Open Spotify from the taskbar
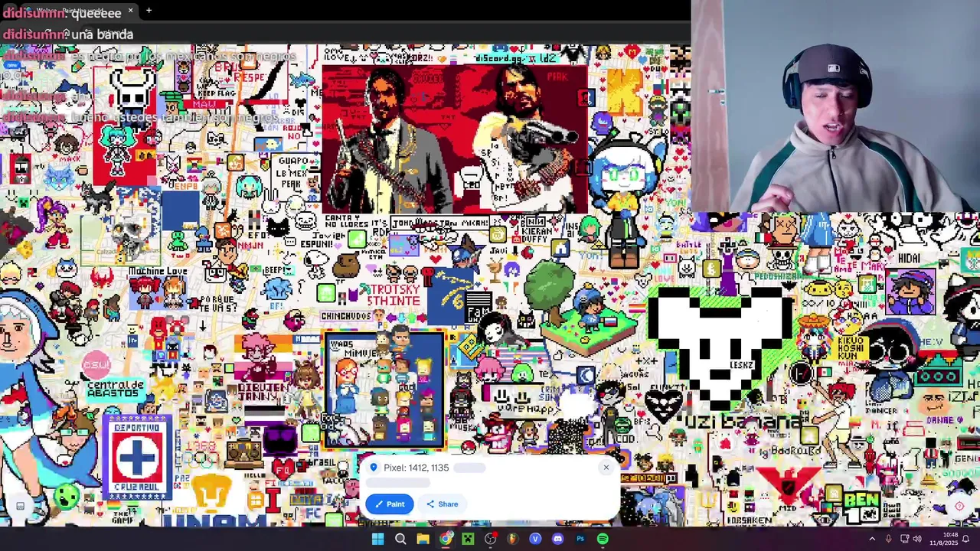The height and width of the screenshot is (551, 980). (603, 539)
